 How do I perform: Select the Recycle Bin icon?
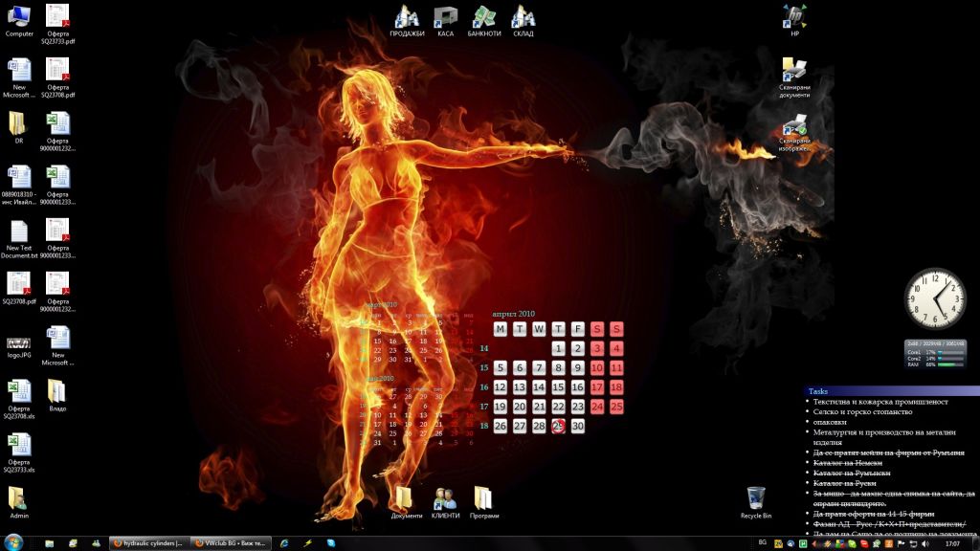click(x=755, y=498)
